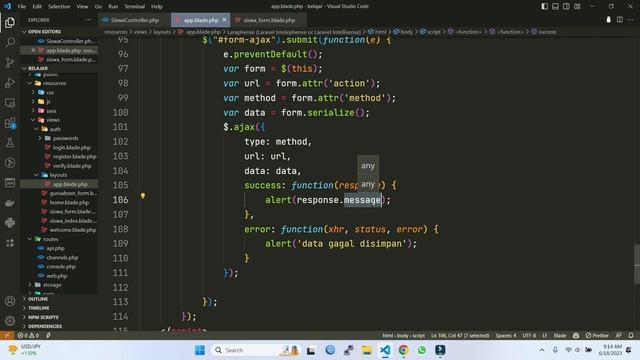640x360 pixels.
Task: Open Explorer Views and More Actions ellipsis
Action: (88, 20)
